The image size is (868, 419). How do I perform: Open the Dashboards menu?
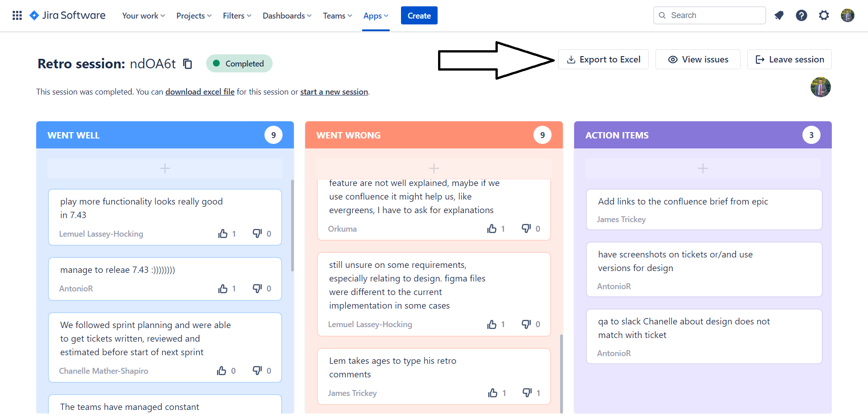tap(287, 16)
